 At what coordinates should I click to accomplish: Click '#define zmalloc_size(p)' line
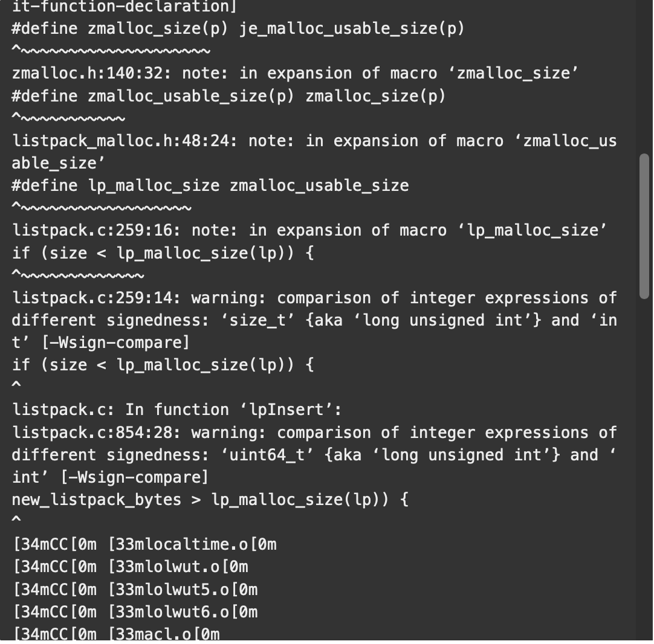(238, 29)
